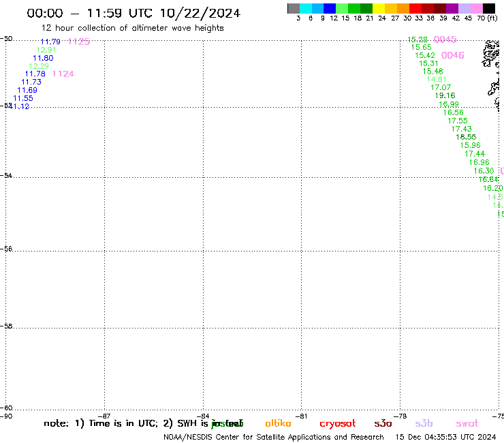504x443 pixels.
Task: Click the wave height value 17.44
Action: tap(475, 154)
